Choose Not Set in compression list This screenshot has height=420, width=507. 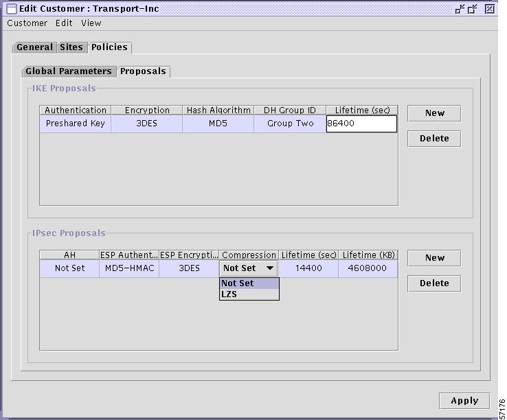249,283
